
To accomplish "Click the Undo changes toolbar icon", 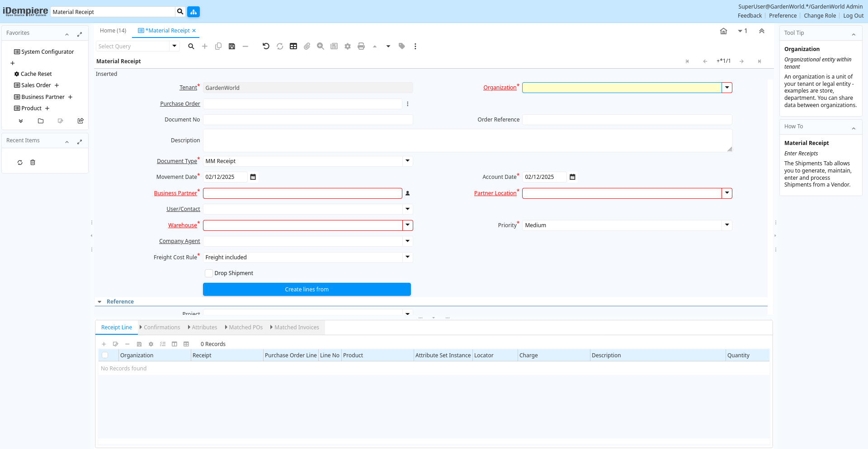I will pyautogui.click(x=266, y=46).
